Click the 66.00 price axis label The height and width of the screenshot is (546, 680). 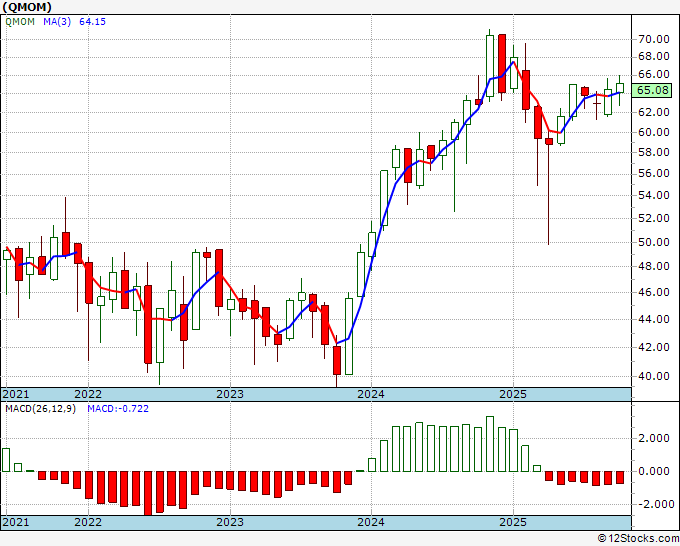pyautogui.click(x=654, y=75)
